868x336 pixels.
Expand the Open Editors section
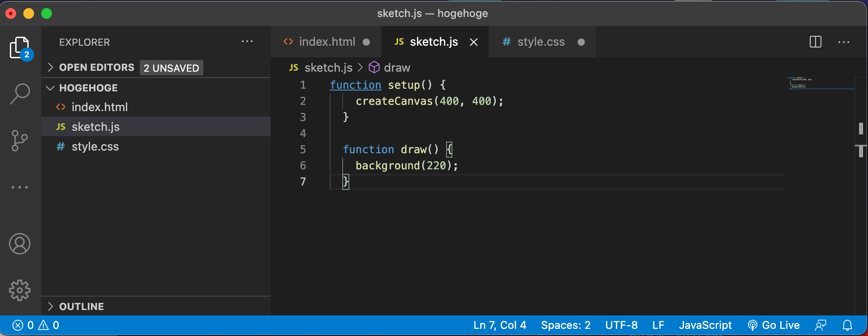96,68
